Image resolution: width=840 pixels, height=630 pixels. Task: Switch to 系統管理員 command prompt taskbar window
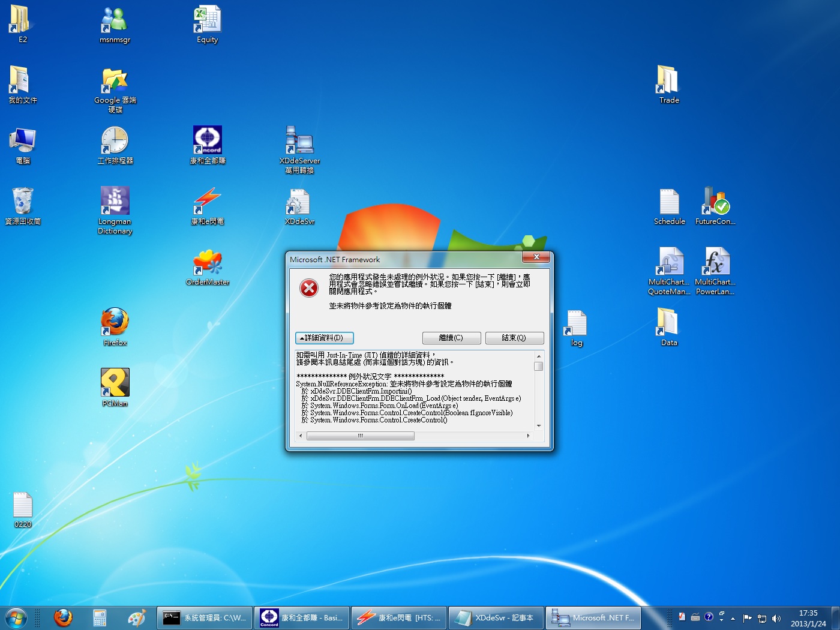[205, 617]
